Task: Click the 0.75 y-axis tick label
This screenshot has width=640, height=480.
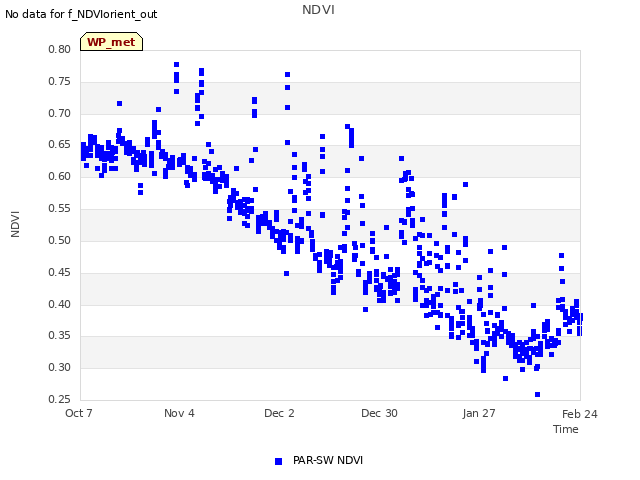Action: [x=60, y=81]
